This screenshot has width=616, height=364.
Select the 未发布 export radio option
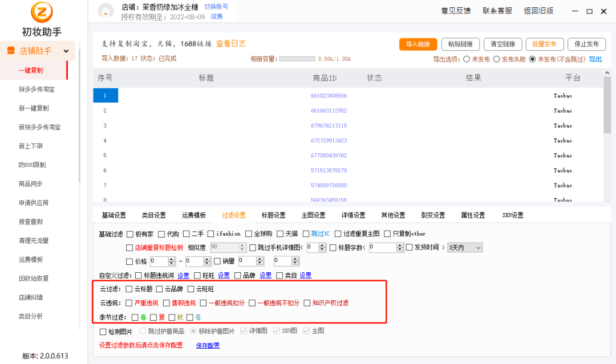click(467, 59)
